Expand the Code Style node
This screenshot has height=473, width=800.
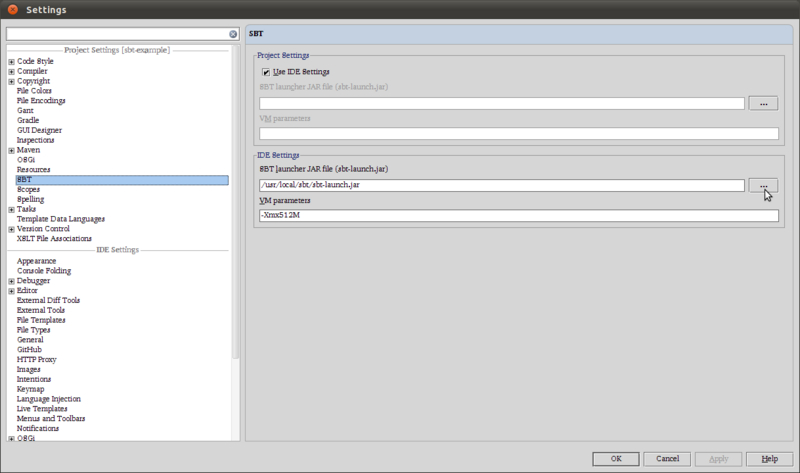pos(11,62)
